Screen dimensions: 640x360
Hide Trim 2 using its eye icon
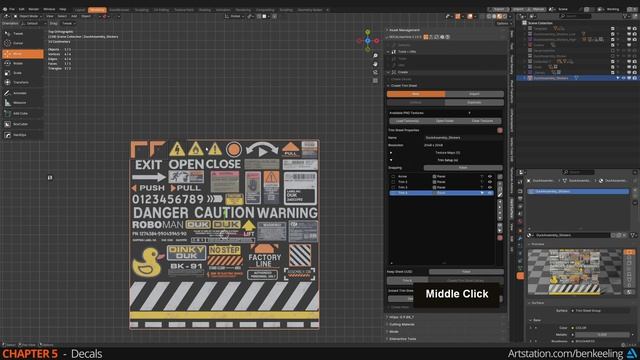pyautogui.click(x=490, y=187)
